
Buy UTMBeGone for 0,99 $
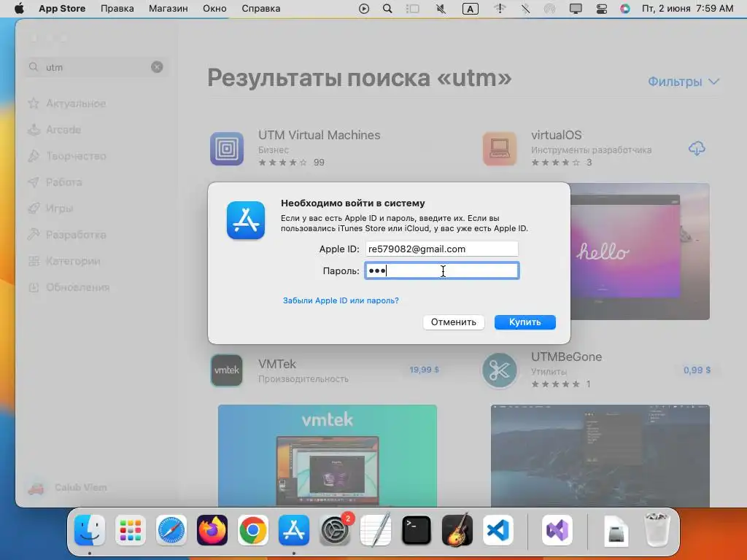click(697, 370)
